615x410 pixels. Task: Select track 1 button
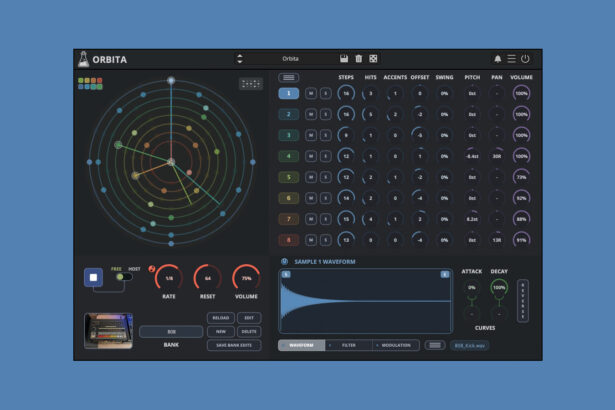[x=289, y=93]
